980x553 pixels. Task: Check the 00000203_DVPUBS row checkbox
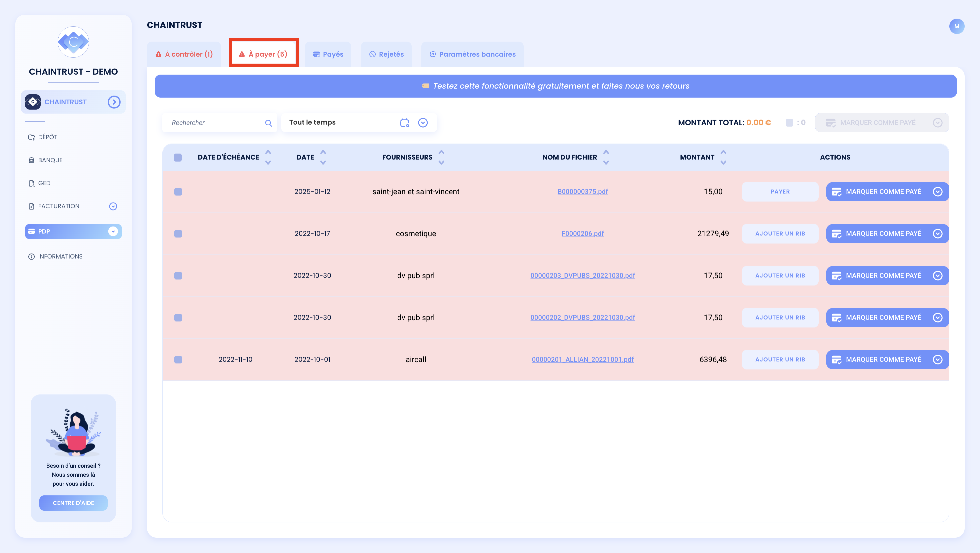click(178, 276)
